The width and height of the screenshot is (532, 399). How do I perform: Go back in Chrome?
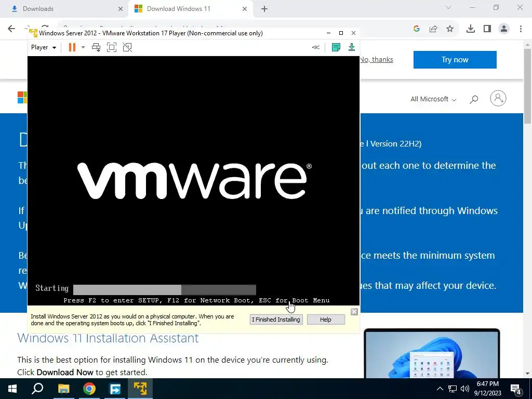(11, 29)
